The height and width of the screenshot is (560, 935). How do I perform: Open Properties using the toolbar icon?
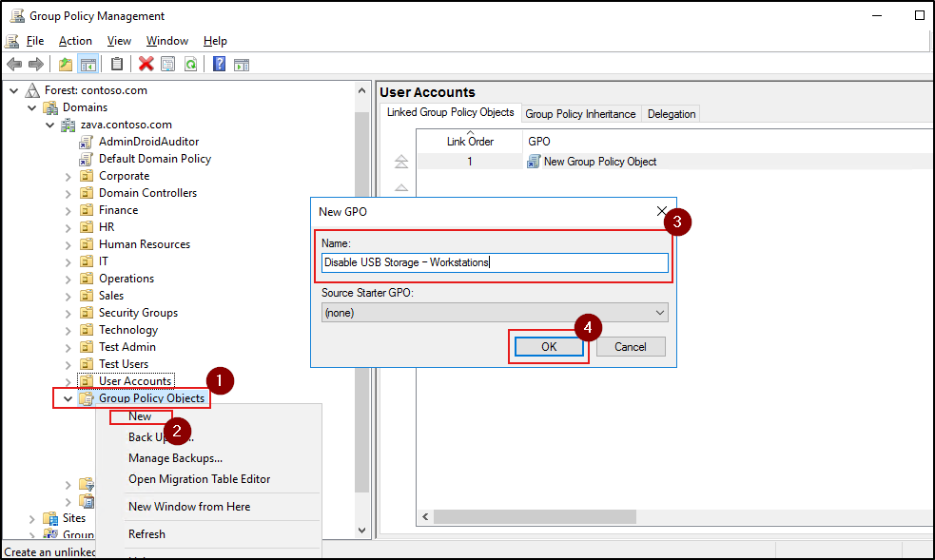click(x=167, y=64)
